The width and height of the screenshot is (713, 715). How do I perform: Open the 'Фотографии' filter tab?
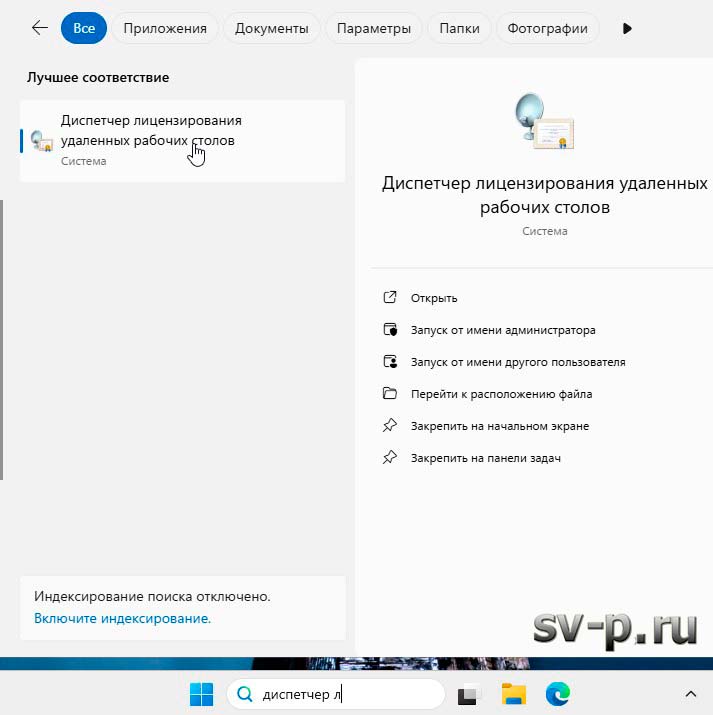coord(547,28)
